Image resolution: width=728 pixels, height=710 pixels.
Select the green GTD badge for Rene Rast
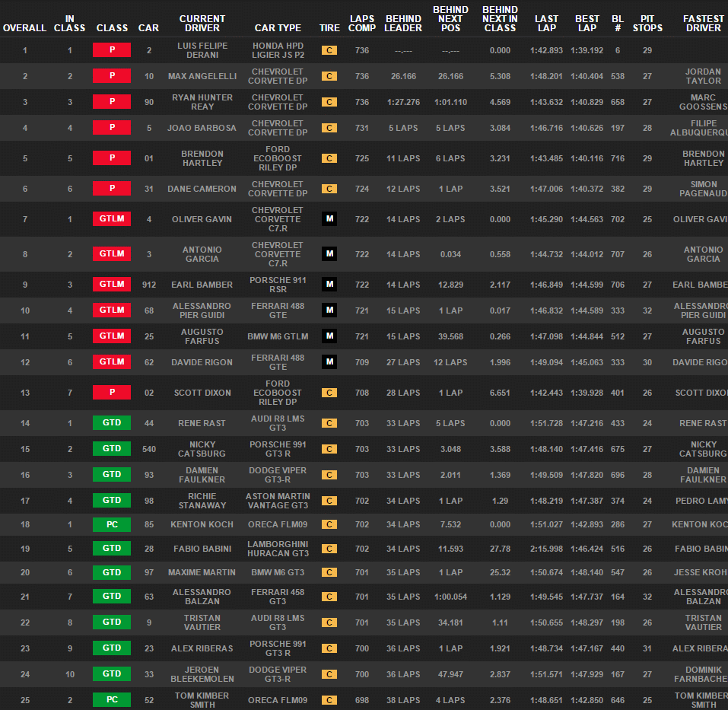[112, 423]
